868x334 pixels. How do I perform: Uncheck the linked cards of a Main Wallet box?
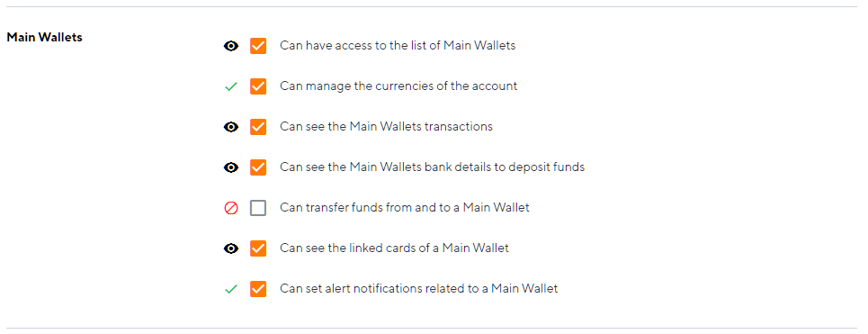click(x=258, y=248)
